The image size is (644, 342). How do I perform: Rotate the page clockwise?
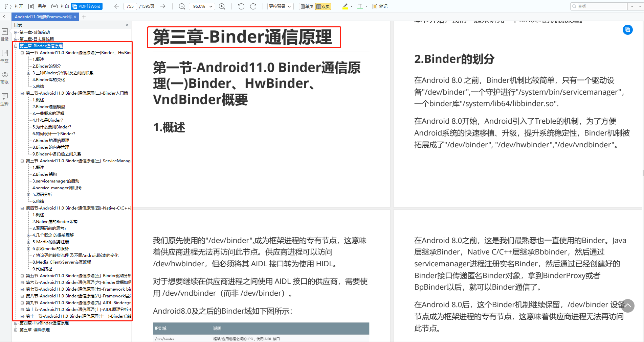pos(253,6)
